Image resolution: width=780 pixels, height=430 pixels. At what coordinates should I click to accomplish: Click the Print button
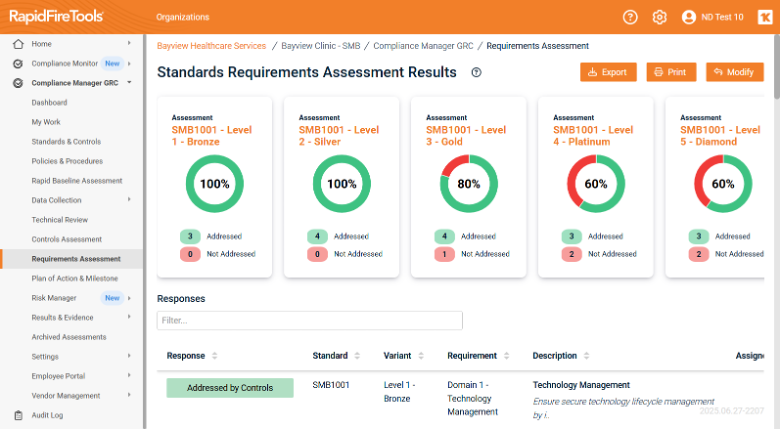click(x=671, y=72)
